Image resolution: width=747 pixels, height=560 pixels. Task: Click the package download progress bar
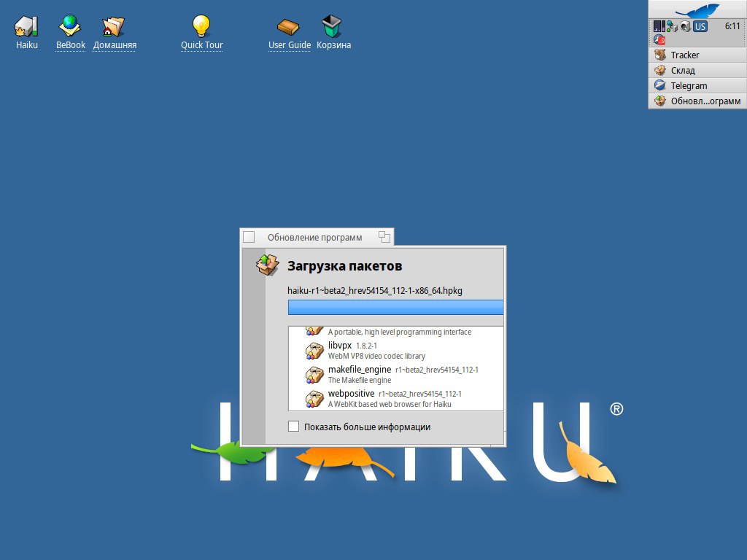pos(395,307)
